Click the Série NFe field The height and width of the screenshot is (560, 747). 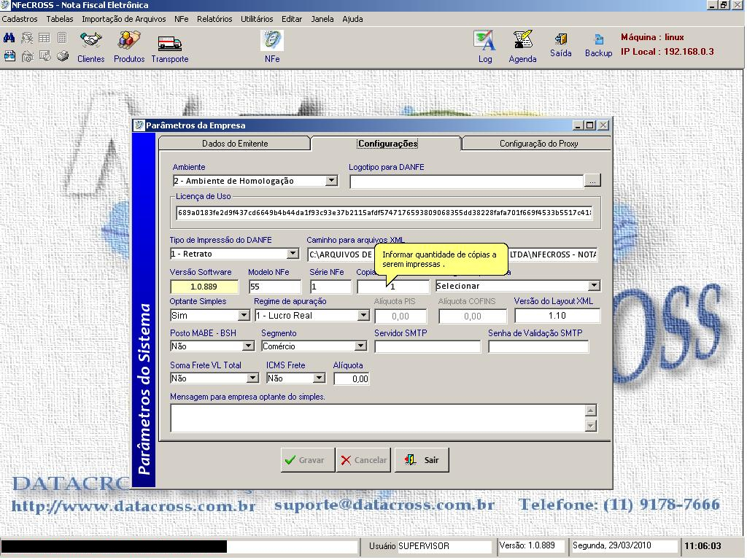pyautogui.click(x=330, y=287)
